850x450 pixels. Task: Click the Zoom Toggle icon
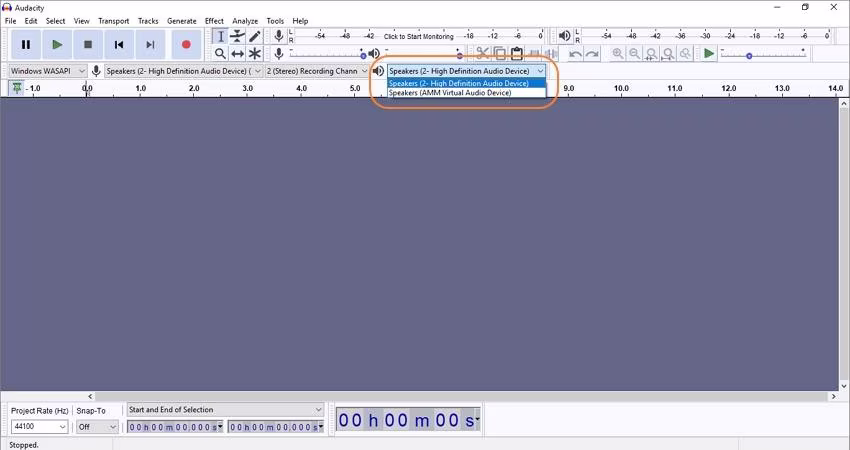tap(686, 53)
